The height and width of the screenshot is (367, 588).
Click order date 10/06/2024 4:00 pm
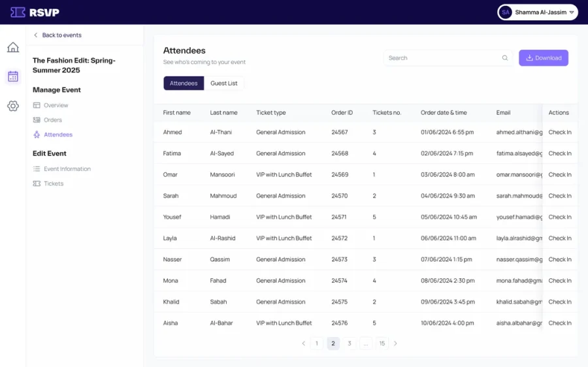point(447,323)
